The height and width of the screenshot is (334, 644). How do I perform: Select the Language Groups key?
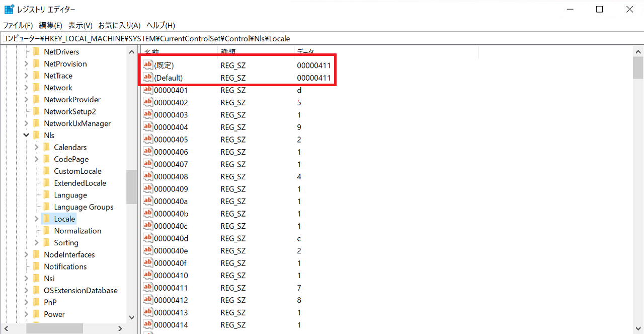[x=84, y=207]
